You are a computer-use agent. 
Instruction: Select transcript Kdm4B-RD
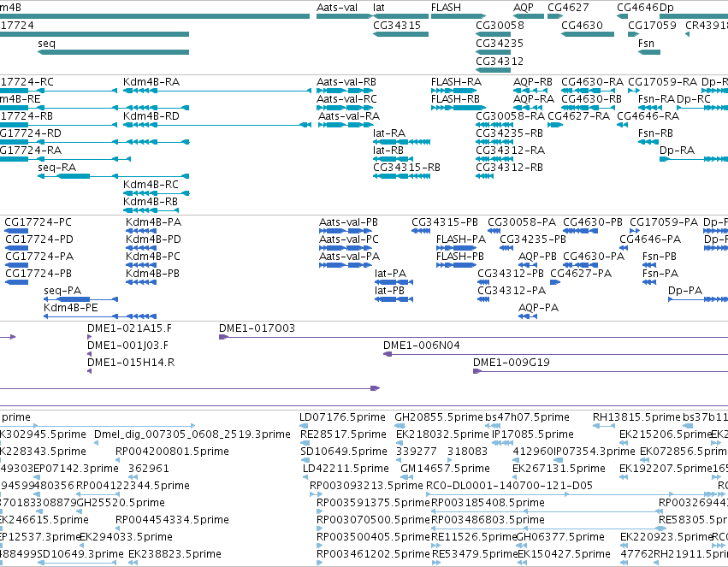[151, 116]
